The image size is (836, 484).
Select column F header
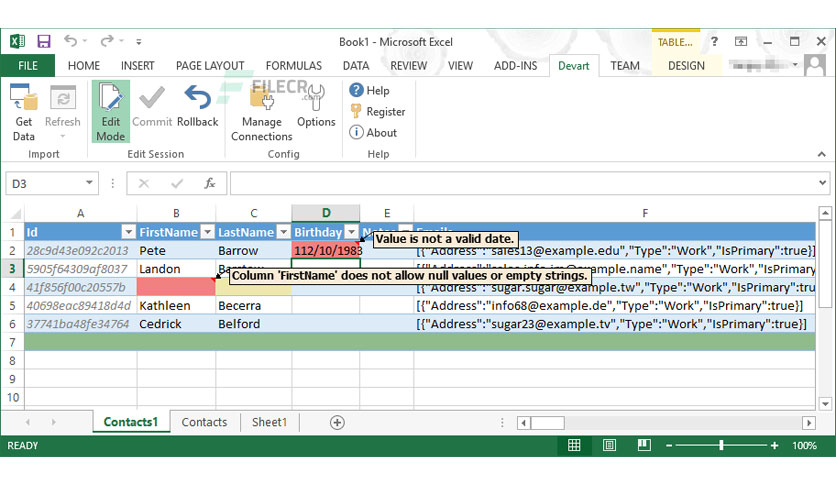(645, 213)
